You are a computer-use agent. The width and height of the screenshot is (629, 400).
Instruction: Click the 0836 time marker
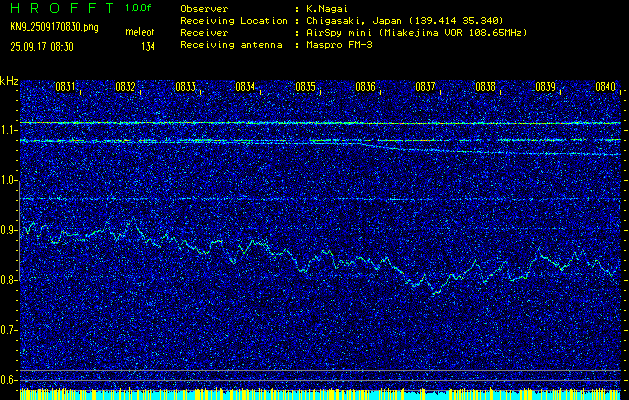click(x=365, y=87)
